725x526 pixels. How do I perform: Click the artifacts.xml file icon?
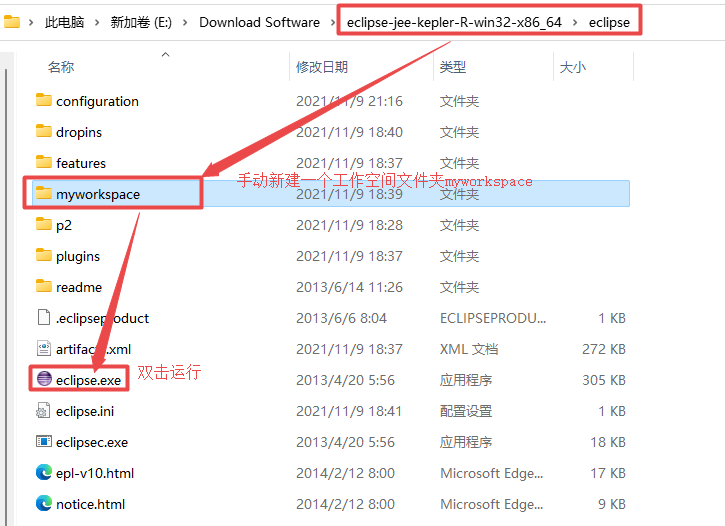coord(43,349)
